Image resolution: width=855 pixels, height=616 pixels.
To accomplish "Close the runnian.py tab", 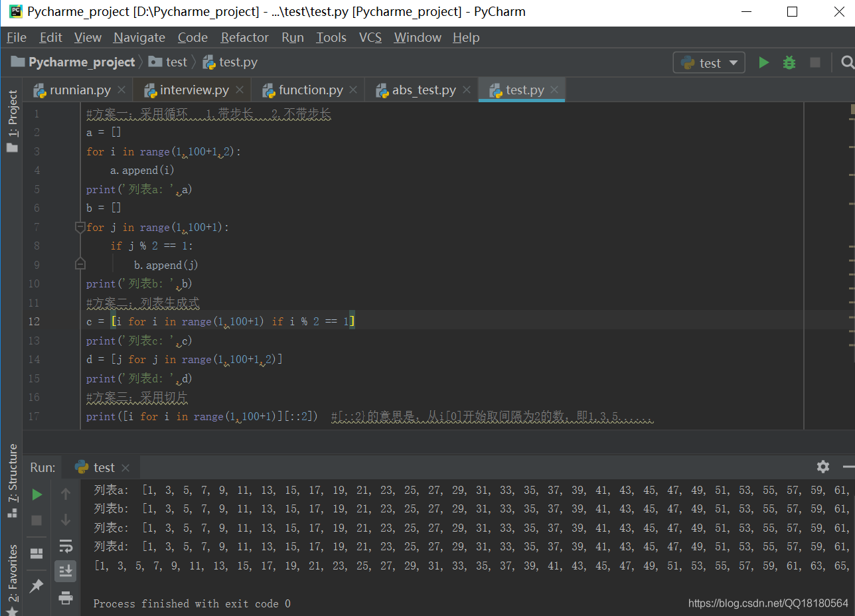I will point(121,90).
